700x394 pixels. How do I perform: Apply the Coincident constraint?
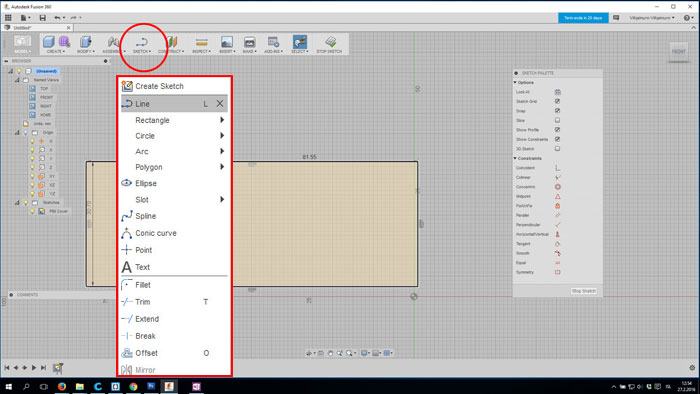(x=557, y=168)
